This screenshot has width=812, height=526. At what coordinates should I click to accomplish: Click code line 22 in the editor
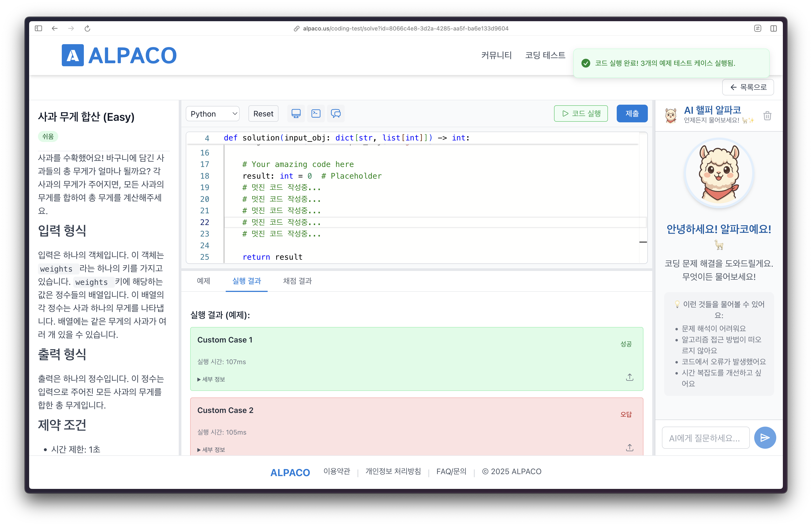coord(435,222)
